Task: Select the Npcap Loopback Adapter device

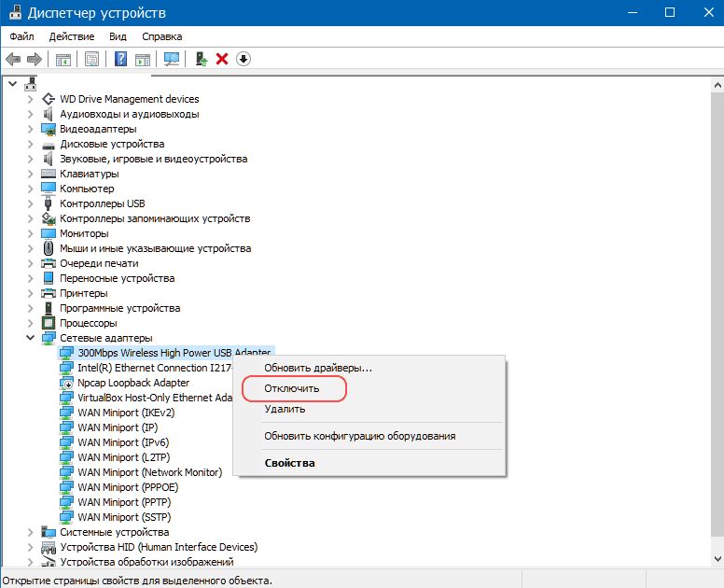Action: [x=133, y=383]
